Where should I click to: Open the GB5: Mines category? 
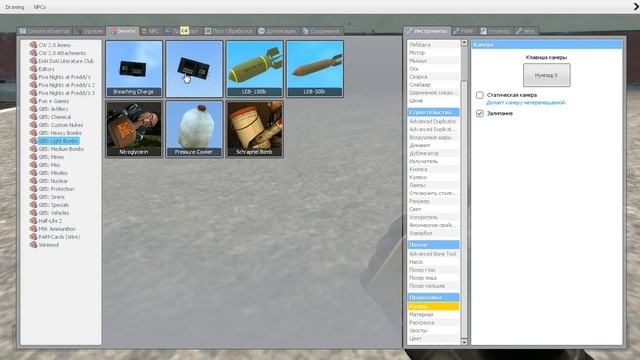pos(51,157)
